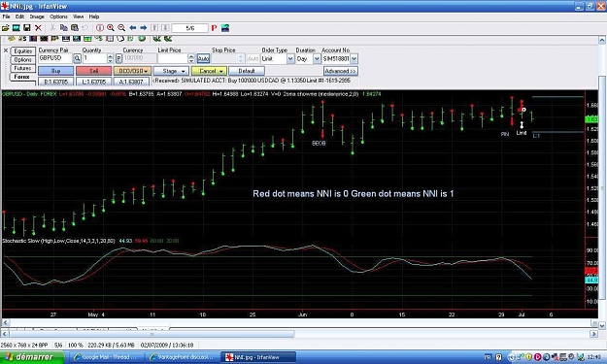Click the B:1.63785 bid price button
607x364 pixels.
pos(55,82)
